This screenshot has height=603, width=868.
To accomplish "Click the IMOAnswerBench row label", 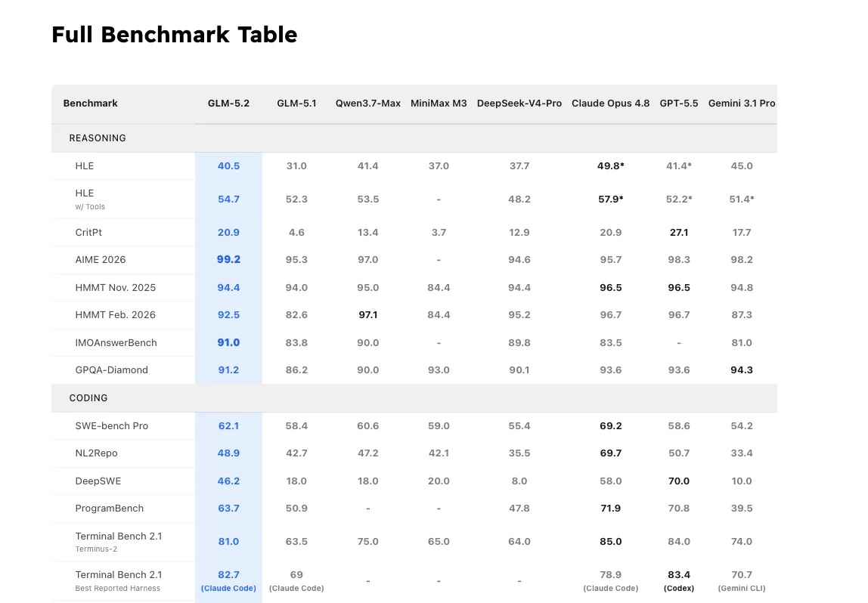I will 116,343.
